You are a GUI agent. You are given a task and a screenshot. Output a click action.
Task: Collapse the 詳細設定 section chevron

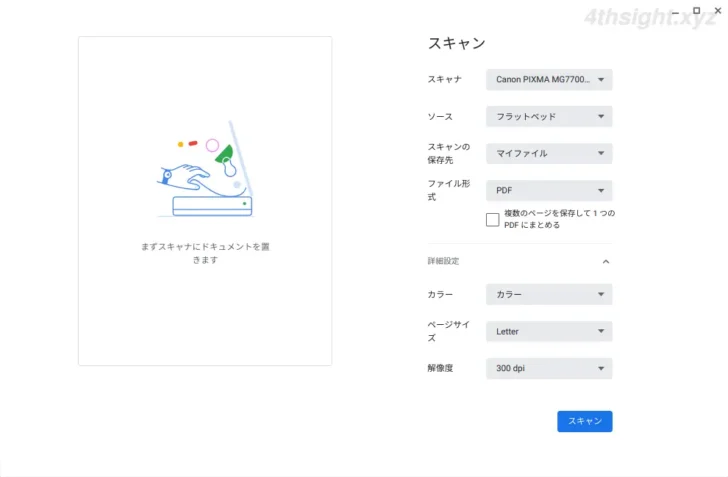pos(605,261)
